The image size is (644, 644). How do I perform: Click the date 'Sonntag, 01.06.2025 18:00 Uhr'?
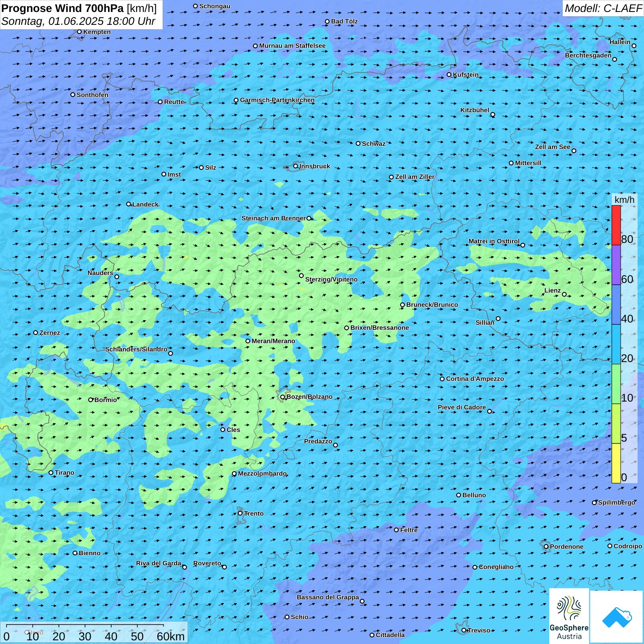(78, 21)
